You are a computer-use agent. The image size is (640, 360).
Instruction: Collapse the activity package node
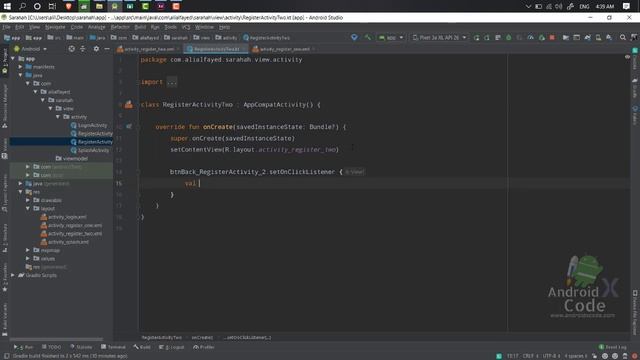pyautogui.click(x=58, y=117)
